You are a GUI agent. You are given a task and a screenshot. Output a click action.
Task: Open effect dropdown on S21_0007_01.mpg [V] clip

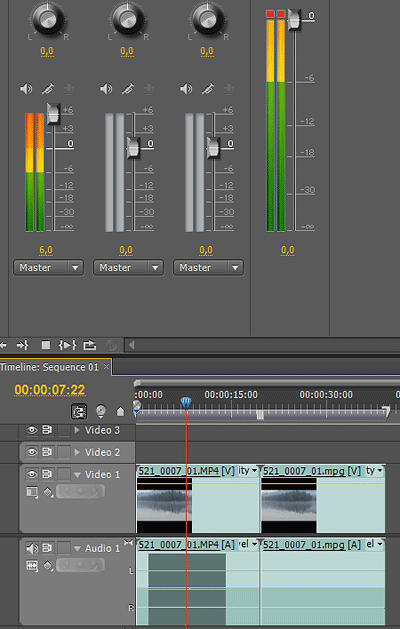point(375,471)
